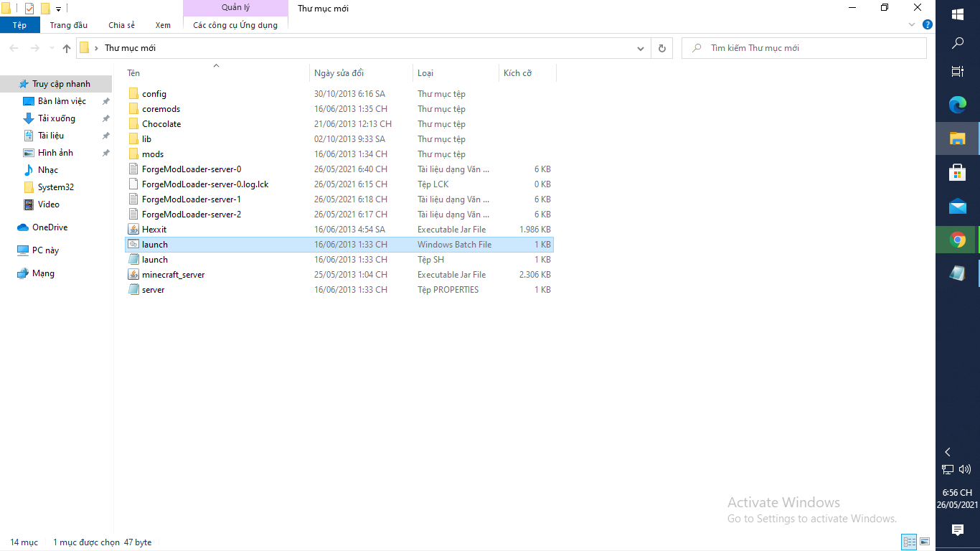The image size is (980, 551).
Task: Open the volume icon in the system tray
Action: click(x=966, y=469)
